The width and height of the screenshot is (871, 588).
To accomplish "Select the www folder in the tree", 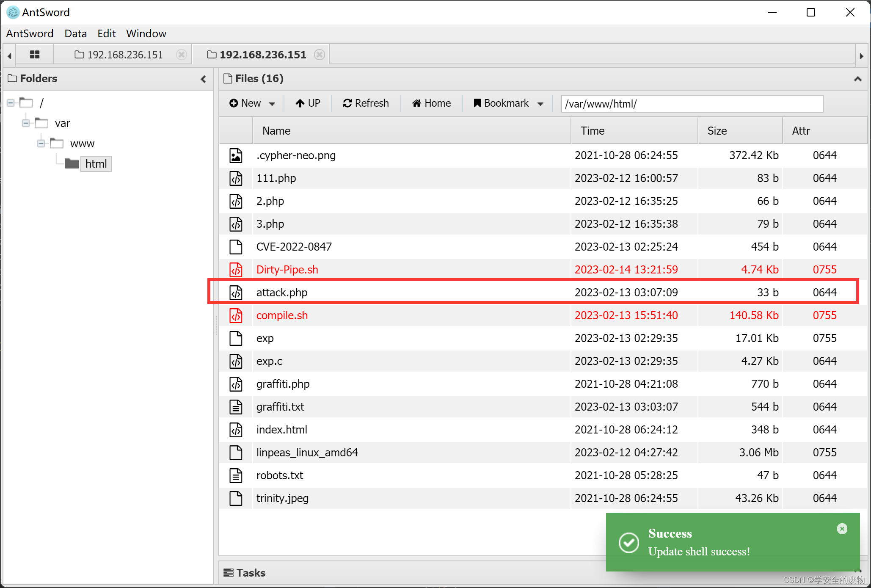I will pos(82,144).
